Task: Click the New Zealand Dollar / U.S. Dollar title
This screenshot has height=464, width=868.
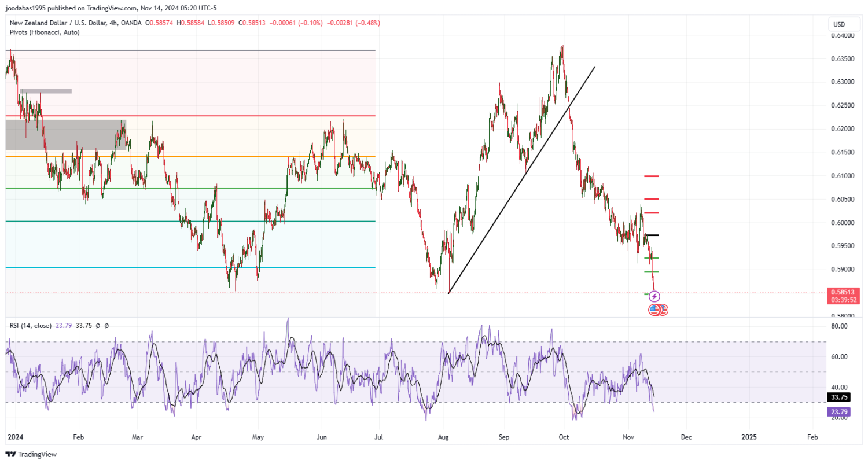Action: pos(61,23)
